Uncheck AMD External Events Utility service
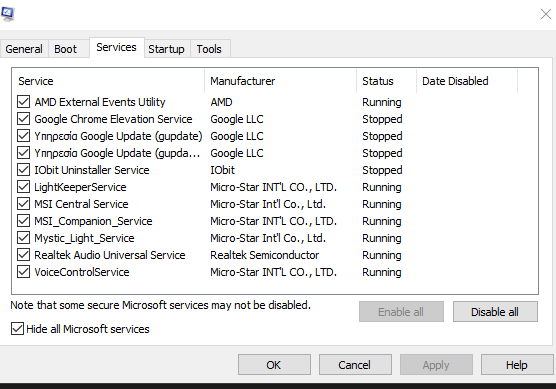Screen dimensions: 556x389 coord(23,102)
